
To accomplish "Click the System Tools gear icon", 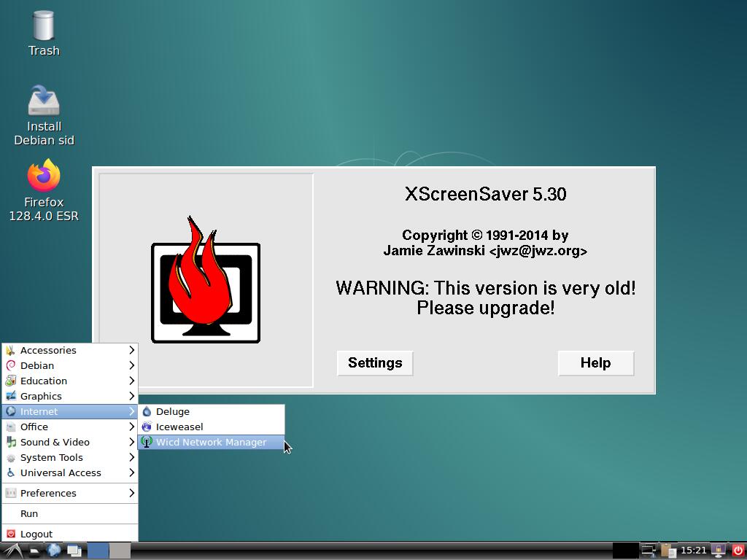I will pyautogui.click(x=10, y=458).
